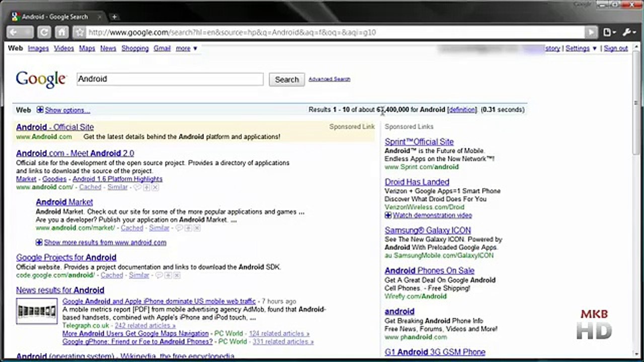This screenshot has height=362, width=644.
Task: Reload the page with the refresh button
Action: [44, 32]
